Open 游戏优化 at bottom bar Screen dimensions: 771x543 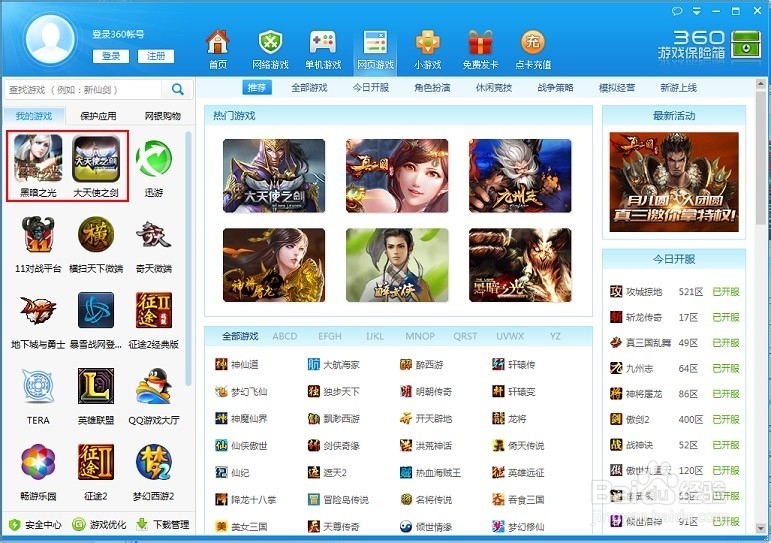pos(99,525)
